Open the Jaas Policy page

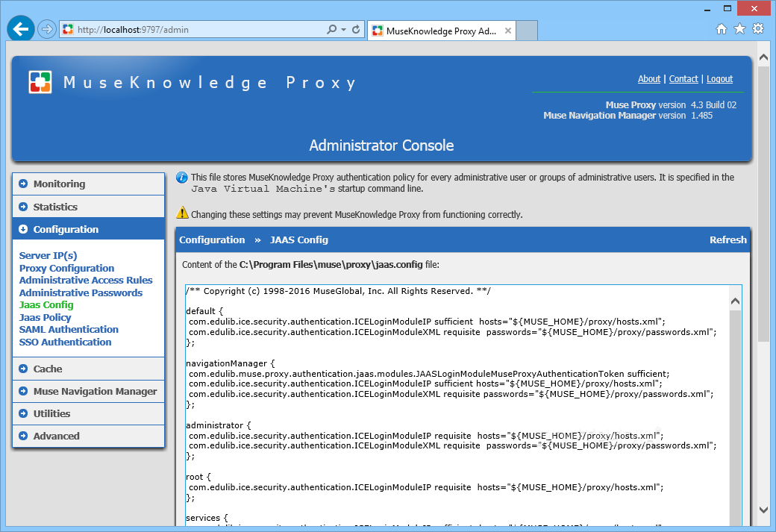45,317
